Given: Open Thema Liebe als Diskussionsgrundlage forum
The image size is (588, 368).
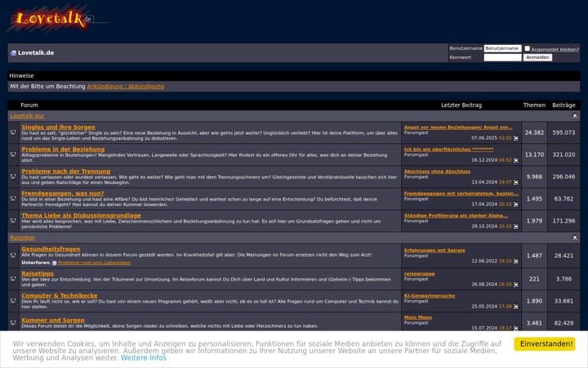Looking at the screenshot, I should click(x=81, y=216).
